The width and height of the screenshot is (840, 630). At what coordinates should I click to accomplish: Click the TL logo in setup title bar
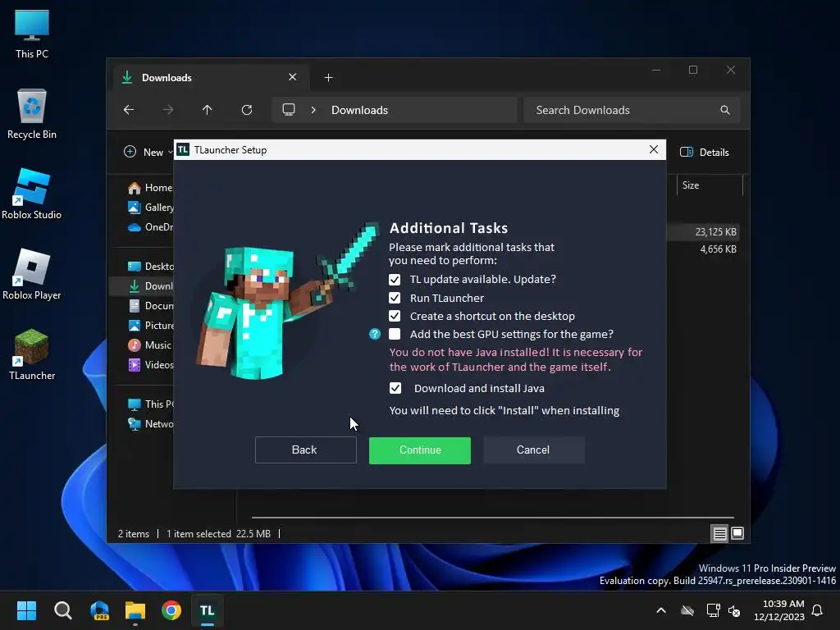[183, 150]
